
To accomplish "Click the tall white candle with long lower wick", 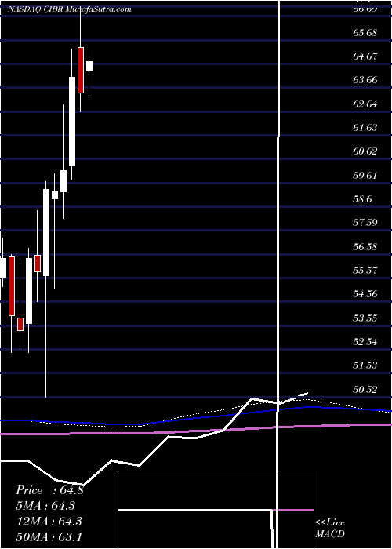I will click(x=46, y=232).
